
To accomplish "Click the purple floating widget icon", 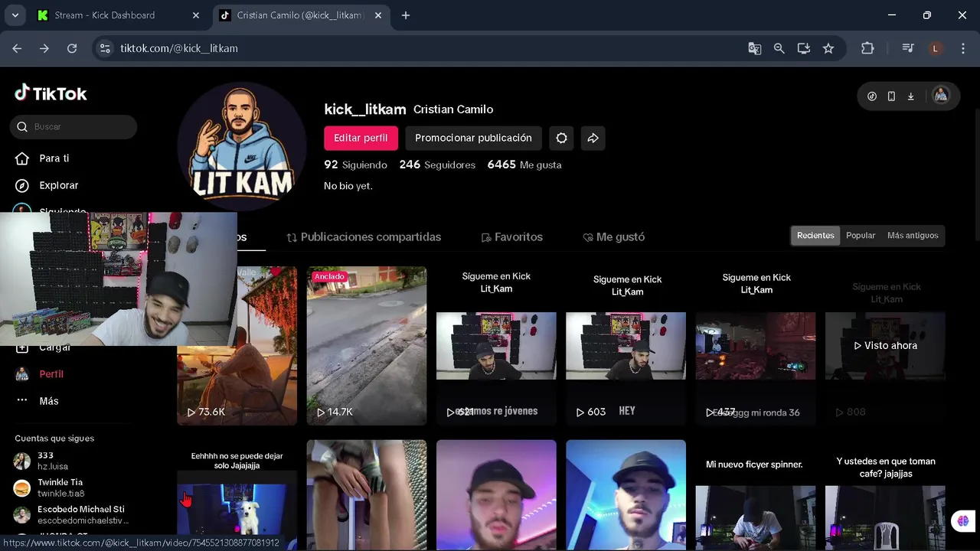I will [962, 521].
